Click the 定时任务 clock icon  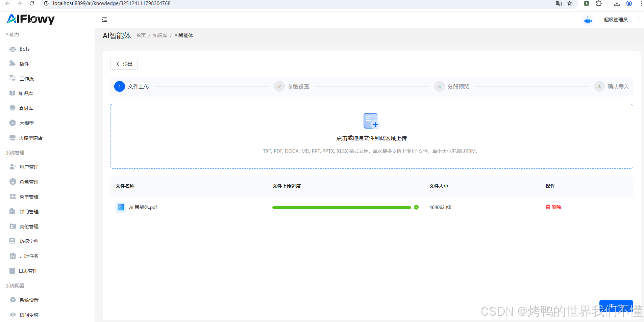13,256
